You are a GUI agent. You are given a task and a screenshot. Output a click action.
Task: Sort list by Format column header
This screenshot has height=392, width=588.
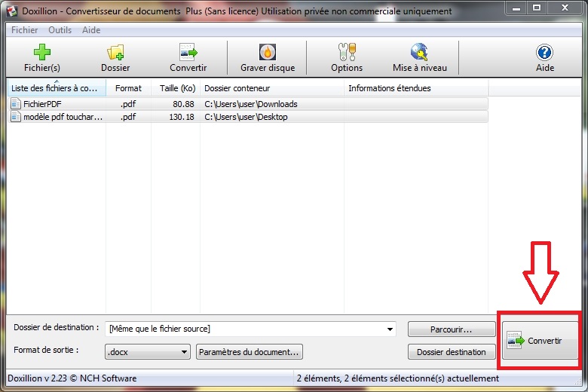[x=128, y=88]
